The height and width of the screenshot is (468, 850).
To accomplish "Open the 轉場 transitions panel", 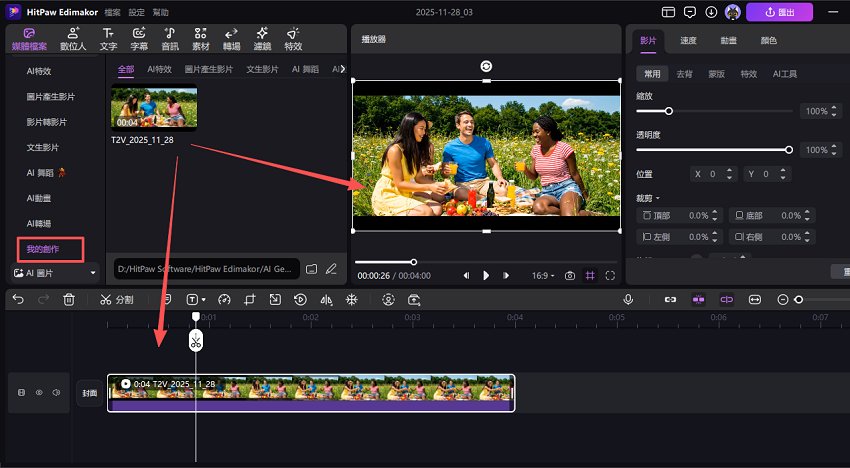I will tap(230, 39).
